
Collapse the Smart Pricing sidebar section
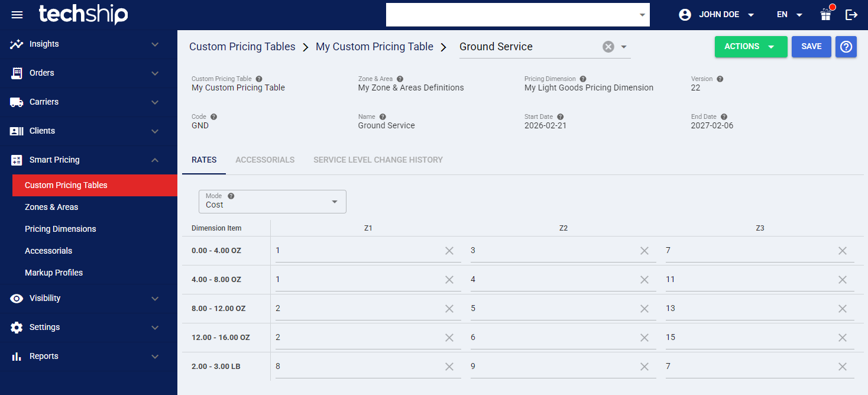89,160
